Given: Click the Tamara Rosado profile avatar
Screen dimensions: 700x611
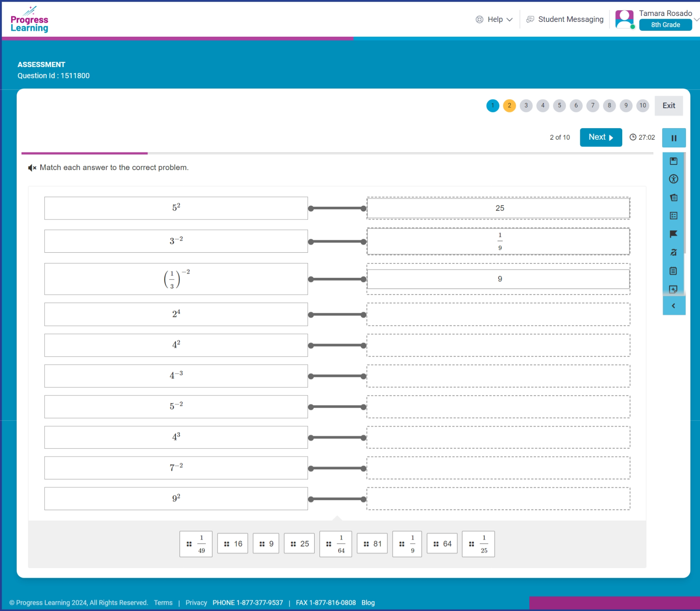Looking at the screenshot, I should pos(624,19).
